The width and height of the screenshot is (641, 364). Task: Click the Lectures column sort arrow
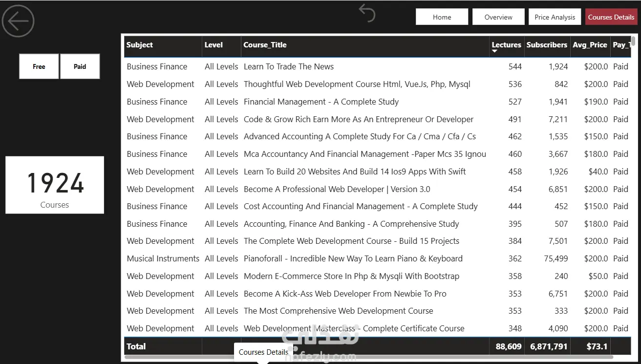coord(494,51)
